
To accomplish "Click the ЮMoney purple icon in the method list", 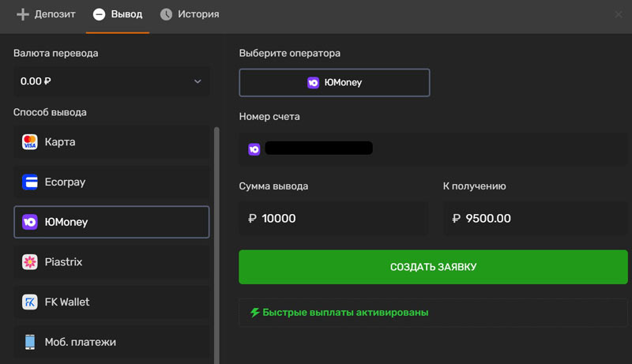I will point(30,222).
